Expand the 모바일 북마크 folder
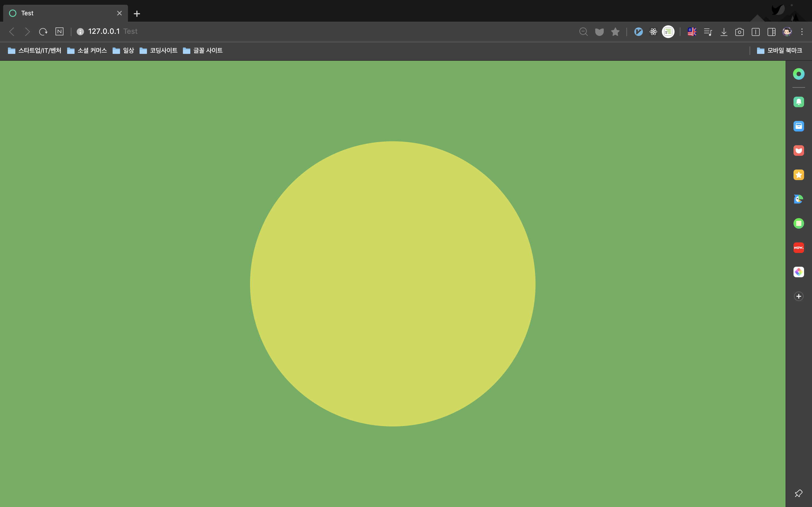Viewport: 812px width, 507px height. tap(779, 51)
